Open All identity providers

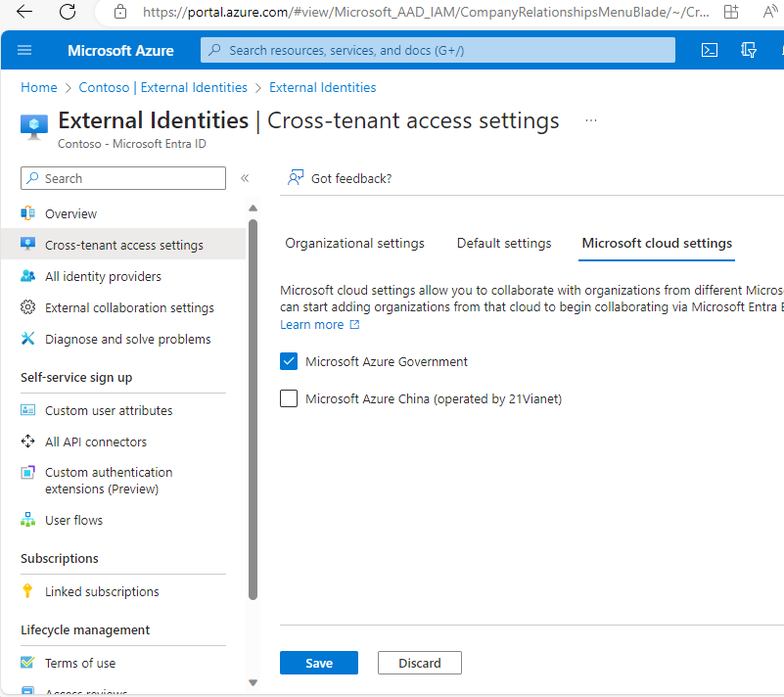pos(99,276)
